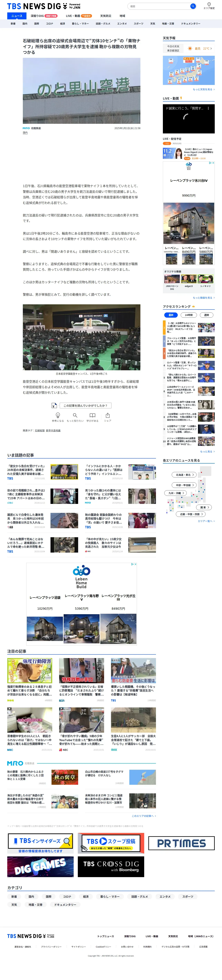Open the PR TIMES banner
This screenshot has height=980, width=222.
[x=181, y=843]
